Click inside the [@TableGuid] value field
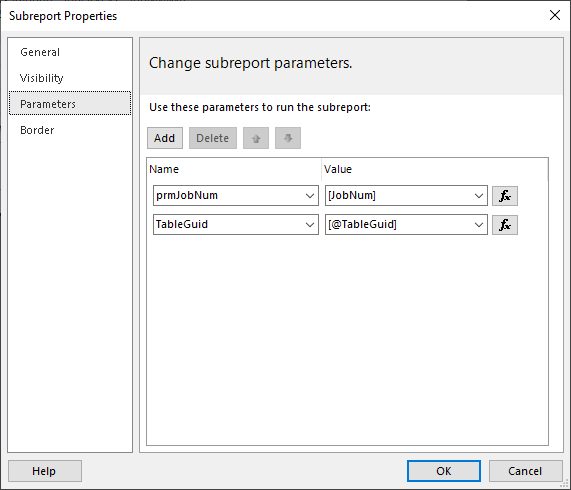 399,224
